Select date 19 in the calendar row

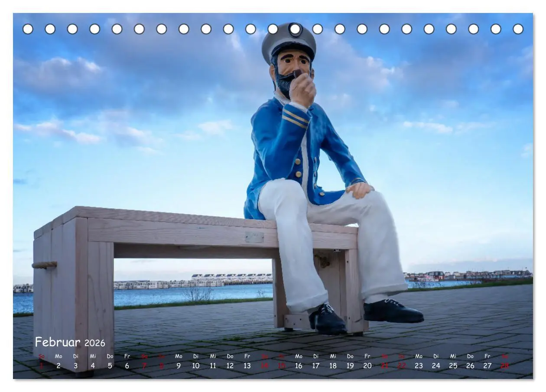(x=350, y=366)
